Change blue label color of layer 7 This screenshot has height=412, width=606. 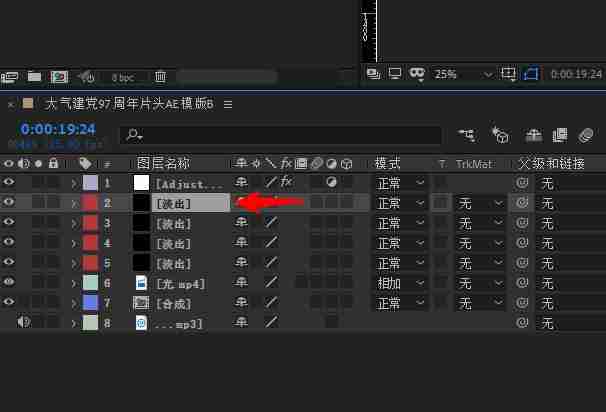90,303
